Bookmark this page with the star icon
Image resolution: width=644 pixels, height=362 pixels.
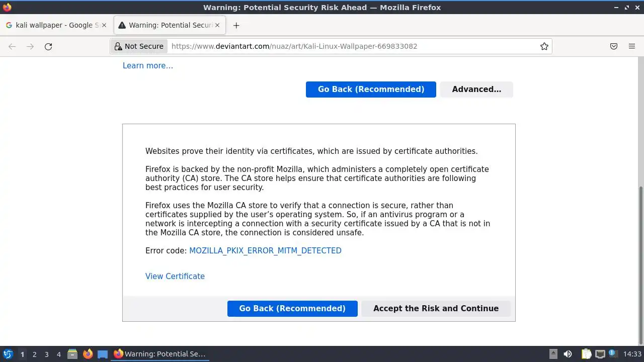544,46
